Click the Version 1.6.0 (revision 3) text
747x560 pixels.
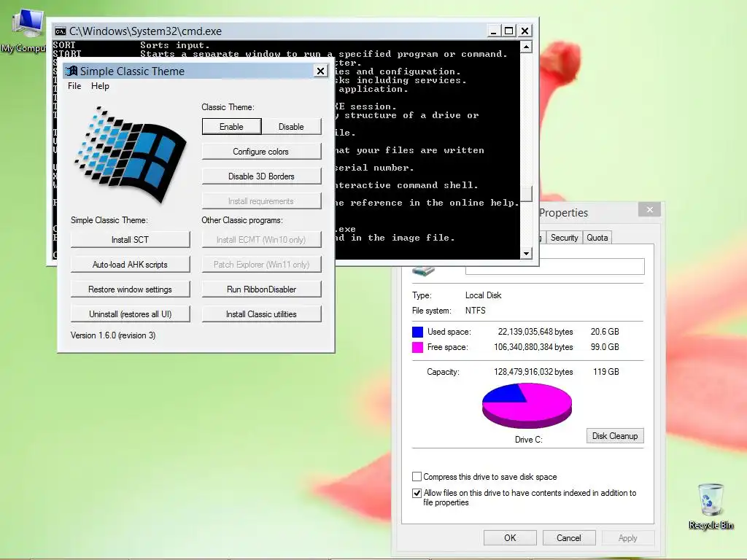[113, 335]
